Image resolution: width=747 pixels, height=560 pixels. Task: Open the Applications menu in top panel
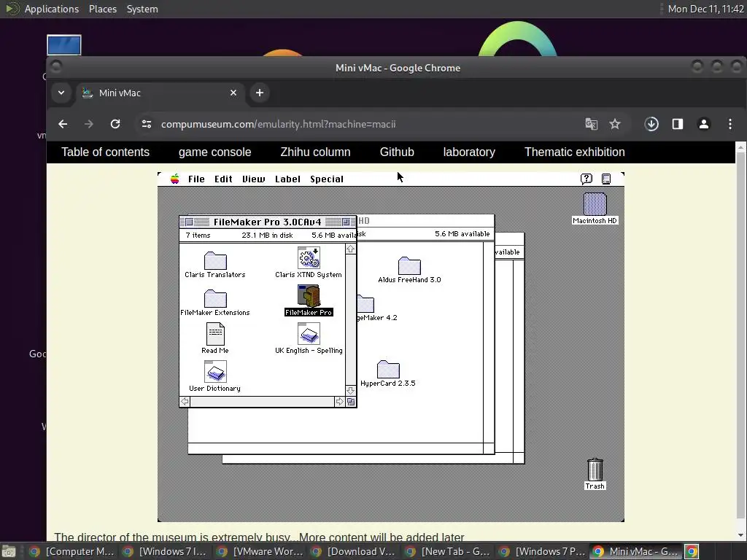point(52,9)
